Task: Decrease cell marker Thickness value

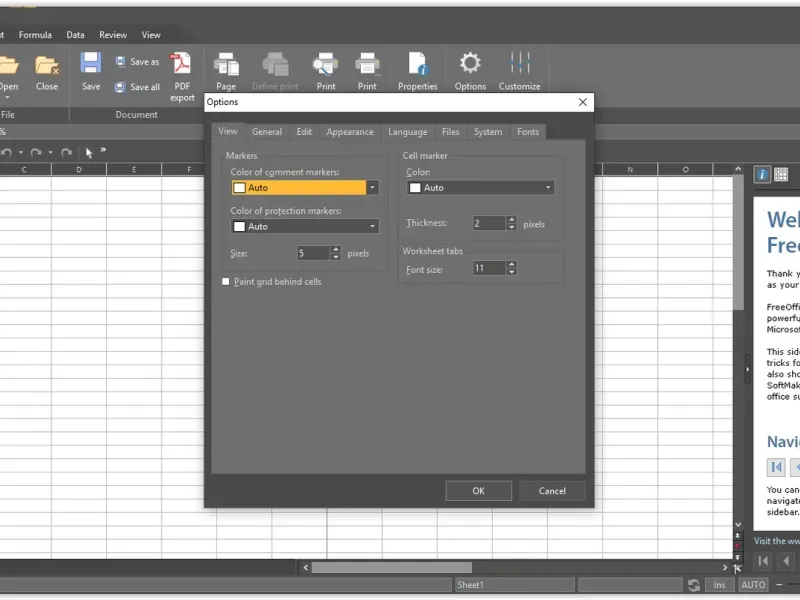Action: pyautogui.click(x=511, y=227)
